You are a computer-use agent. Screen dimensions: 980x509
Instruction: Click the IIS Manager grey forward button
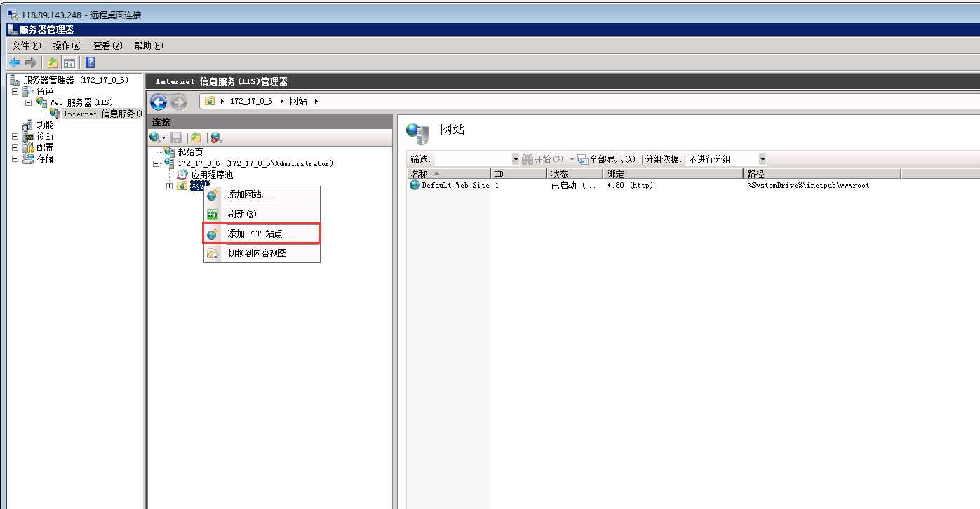point(179,102)
